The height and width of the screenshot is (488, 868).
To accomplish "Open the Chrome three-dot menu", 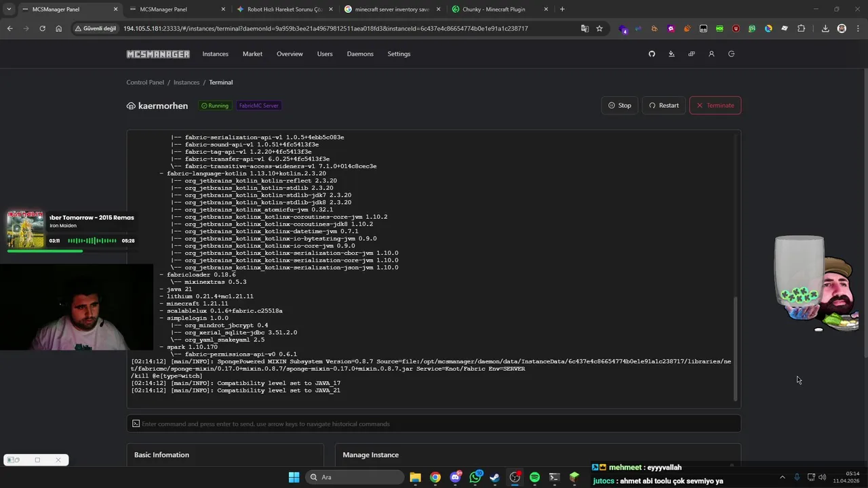I will (857, 28).
